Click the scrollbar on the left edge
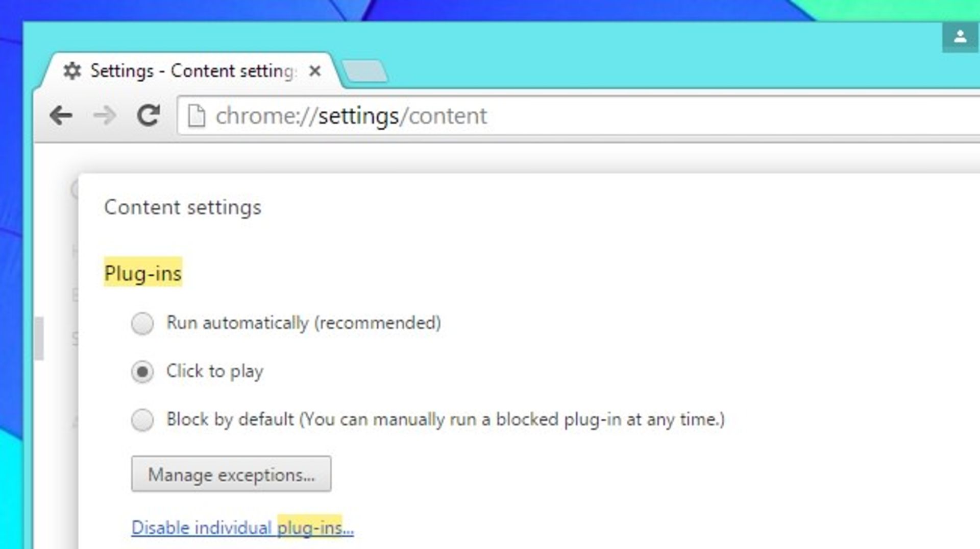Image resolution: width=980 pixels, height=549 pixels. (39, 337)
